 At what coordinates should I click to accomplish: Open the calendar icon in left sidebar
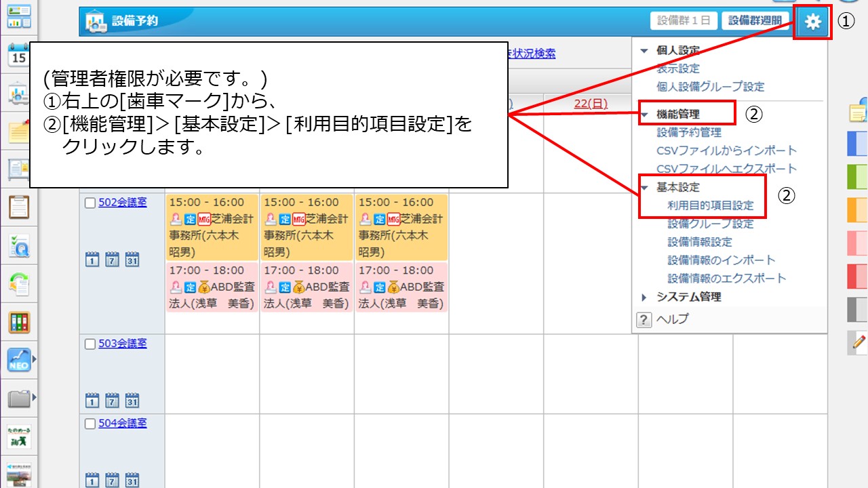click(x=18, y=56)
